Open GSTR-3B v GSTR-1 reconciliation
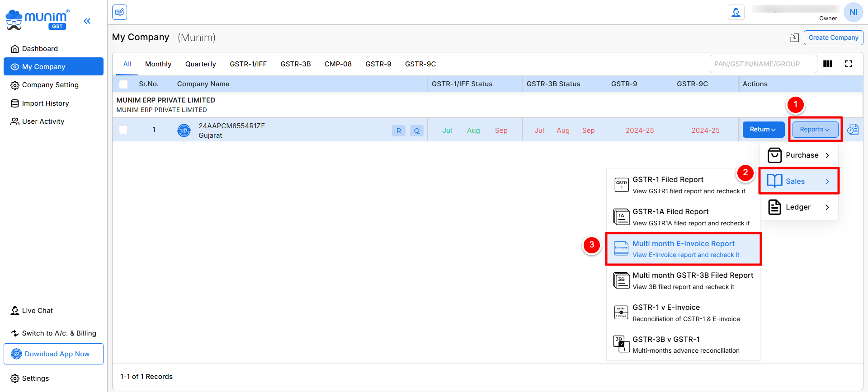The width and height of the screenshot is (868, 392). point(683,344)
